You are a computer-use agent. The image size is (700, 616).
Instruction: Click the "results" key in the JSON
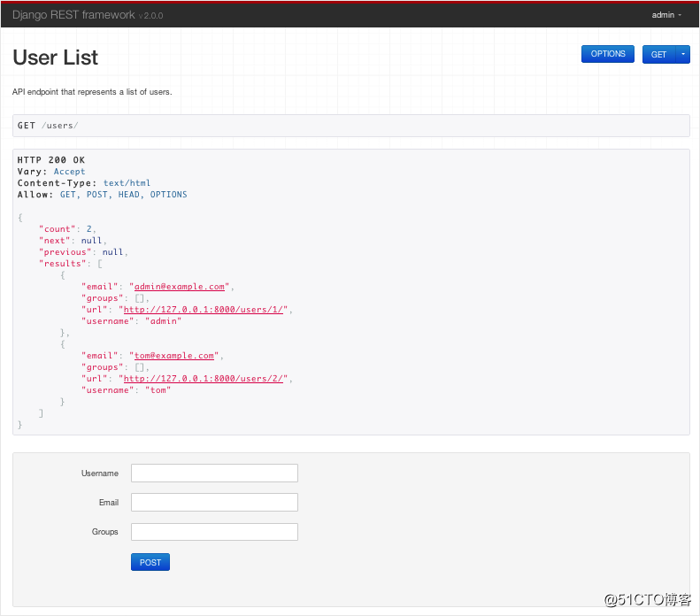coord(63,264)
